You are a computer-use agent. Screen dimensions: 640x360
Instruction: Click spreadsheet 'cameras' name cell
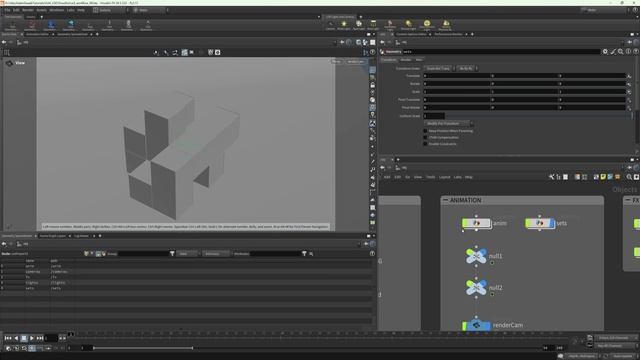click(33, 271)
